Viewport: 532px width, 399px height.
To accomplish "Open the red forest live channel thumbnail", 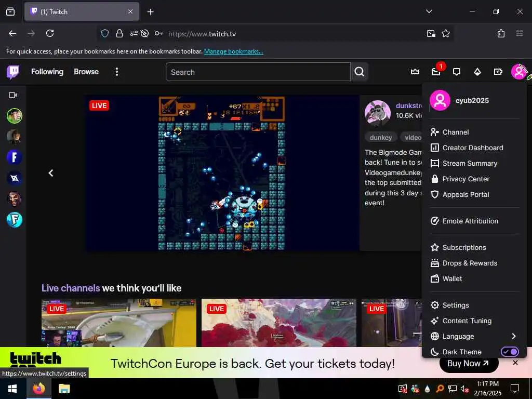I will (278, 323).
